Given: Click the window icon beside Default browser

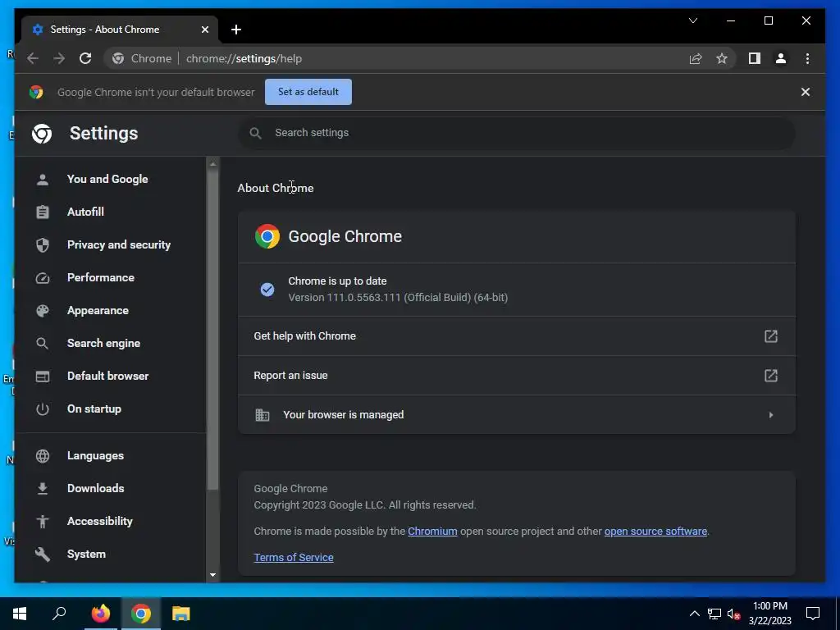Looking at the screenshot, I should pos(43,376).
